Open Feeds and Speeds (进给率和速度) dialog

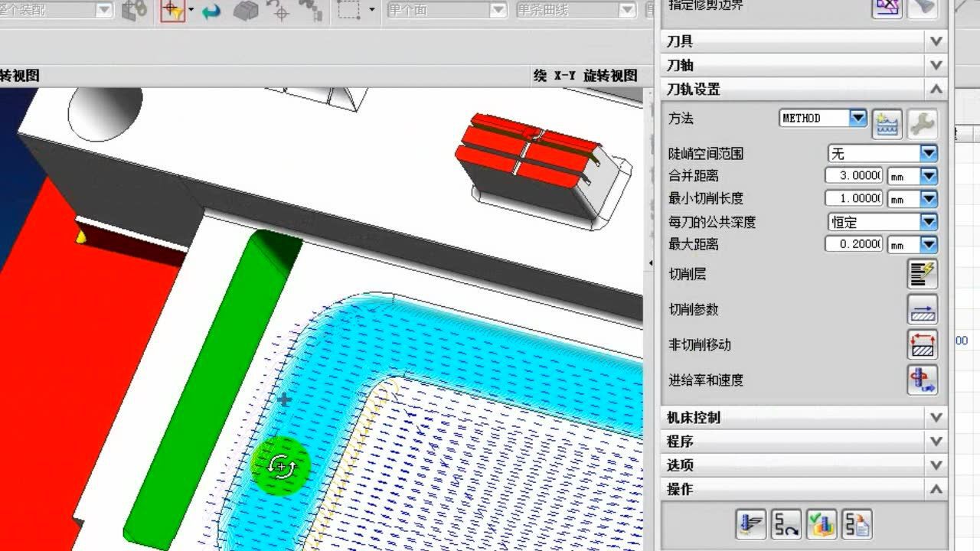[x=922, y=380]
